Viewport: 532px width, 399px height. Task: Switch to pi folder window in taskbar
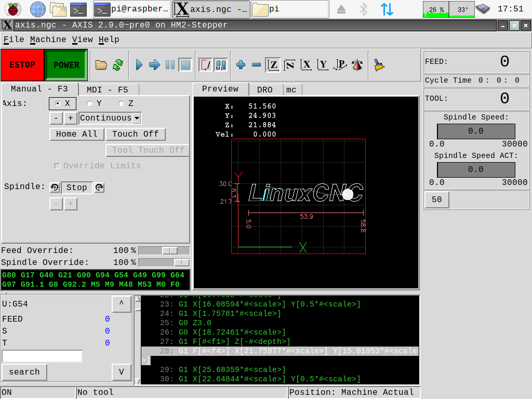[x=290, y=9]
